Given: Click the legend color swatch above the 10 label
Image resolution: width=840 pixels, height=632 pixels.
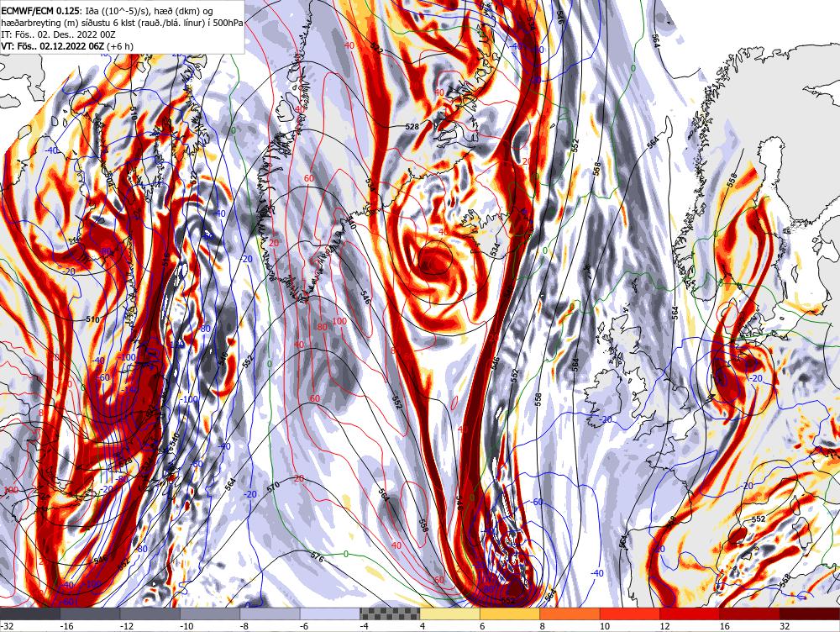Looking at the screenshot, I should tap(630, 614).
